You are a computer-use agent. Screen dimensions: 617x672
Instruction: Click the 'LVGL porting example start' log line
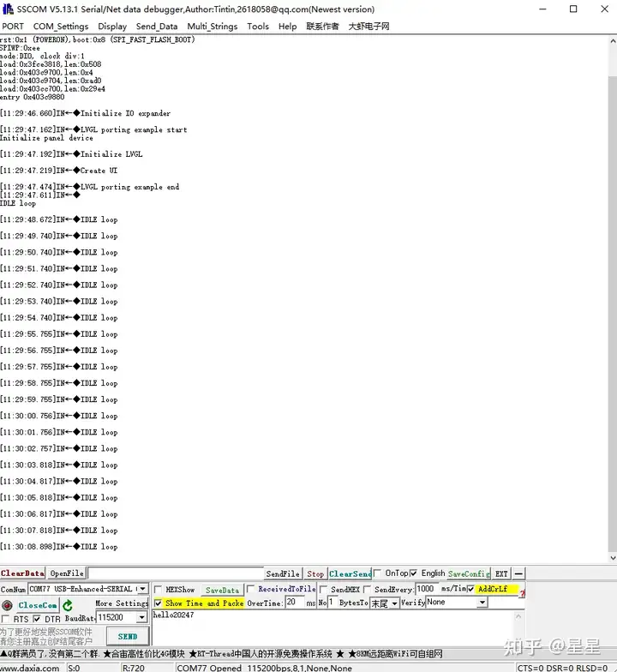tap(93, 129)
